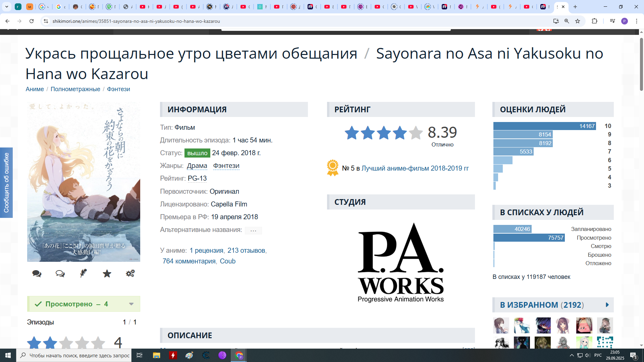This screenshot has height=362, width=644.
Task: Open the gears edit icon under poster
Action: (130, 273)
